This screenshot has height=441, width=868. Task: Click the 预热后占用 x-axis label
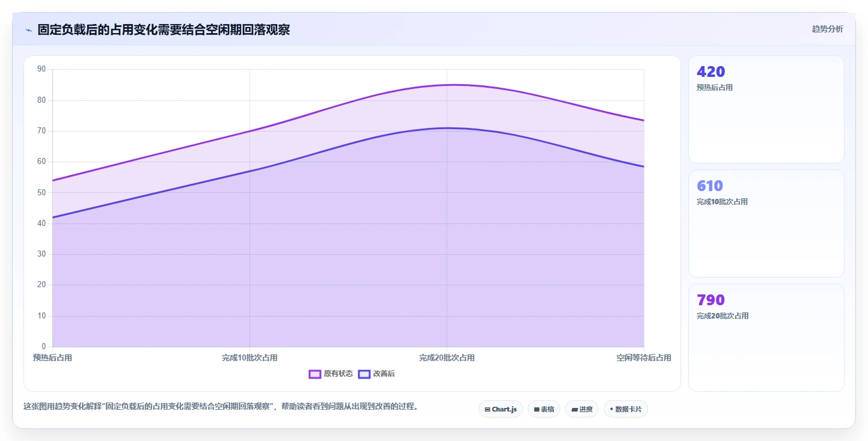point(52,358)
